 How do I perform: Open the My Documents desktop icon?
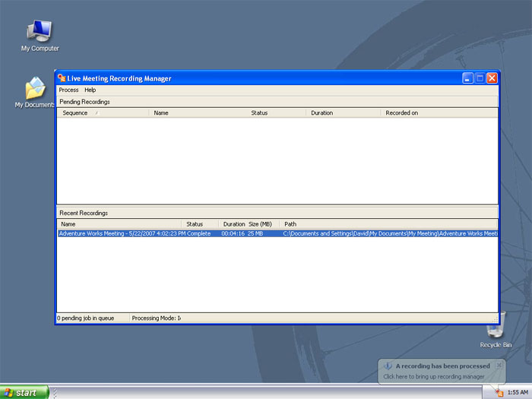(35, 92)
